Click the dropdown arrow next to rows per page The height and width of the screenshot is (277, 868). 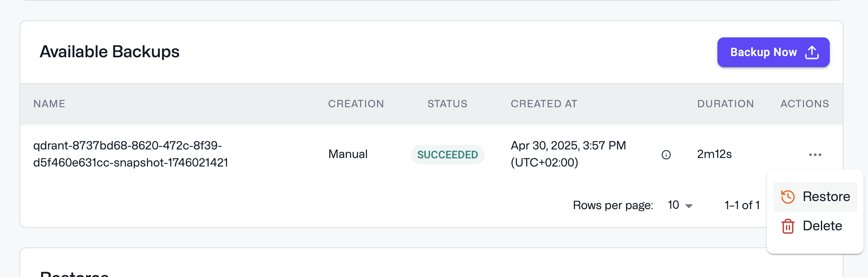[x=688, y=206]
